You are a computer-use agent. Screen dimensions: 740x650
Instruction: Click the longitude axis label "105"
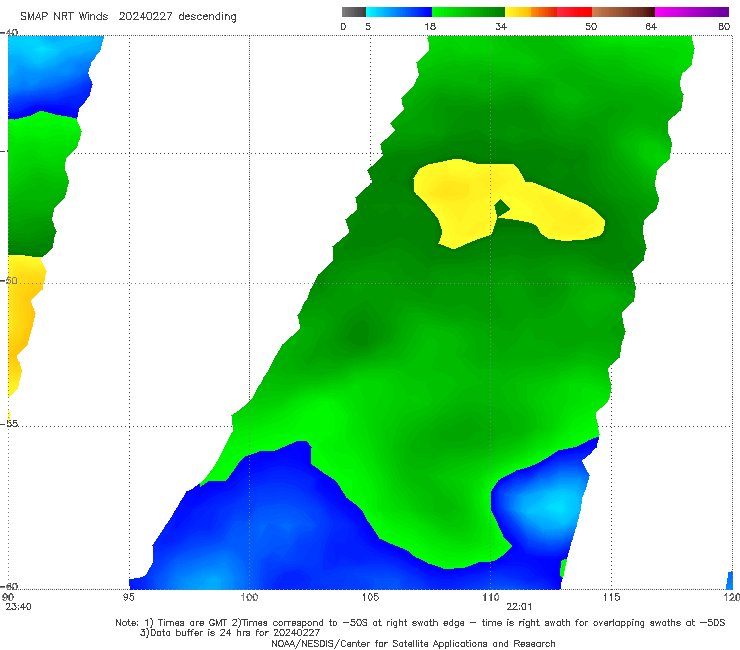click(370, 597)
